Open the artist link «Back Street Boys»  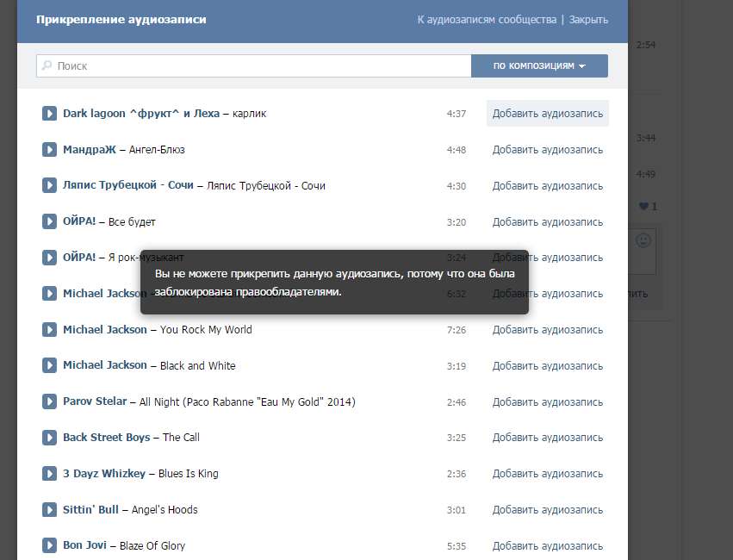106,438
